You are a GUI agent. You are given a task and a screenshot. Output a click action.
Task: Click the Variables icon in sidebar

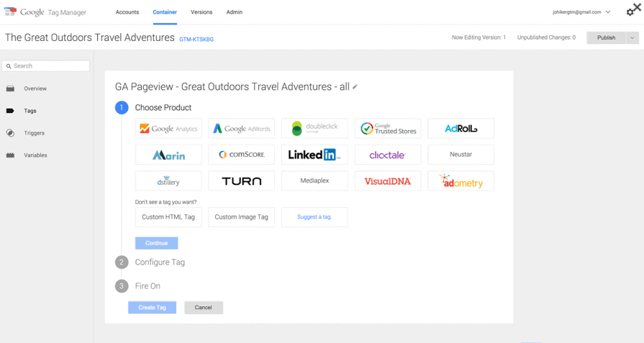[10, 155]
